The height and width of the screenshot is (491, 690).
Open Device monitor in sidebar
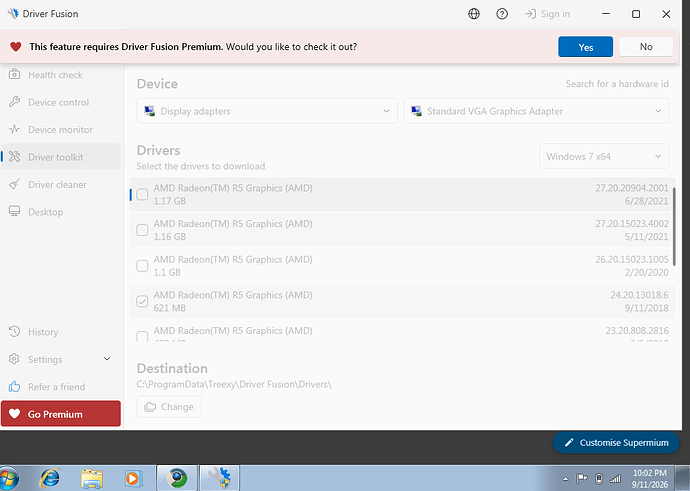click(61, 129)
